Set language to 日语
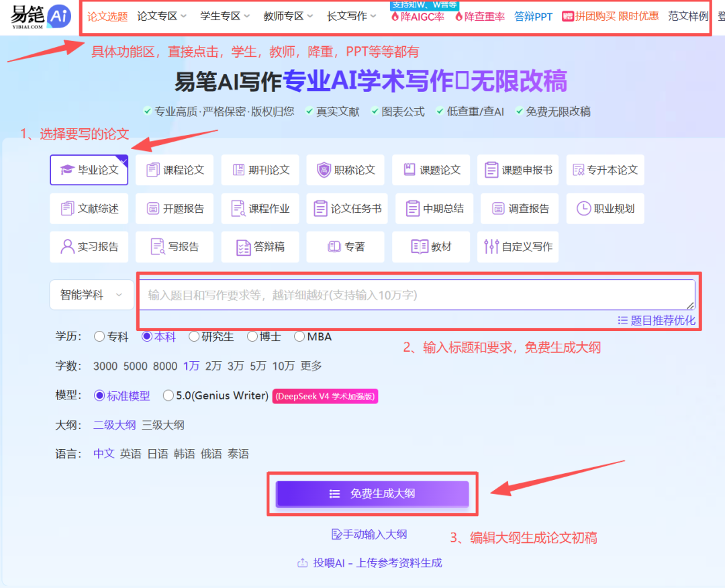 (x=158, y=454)
